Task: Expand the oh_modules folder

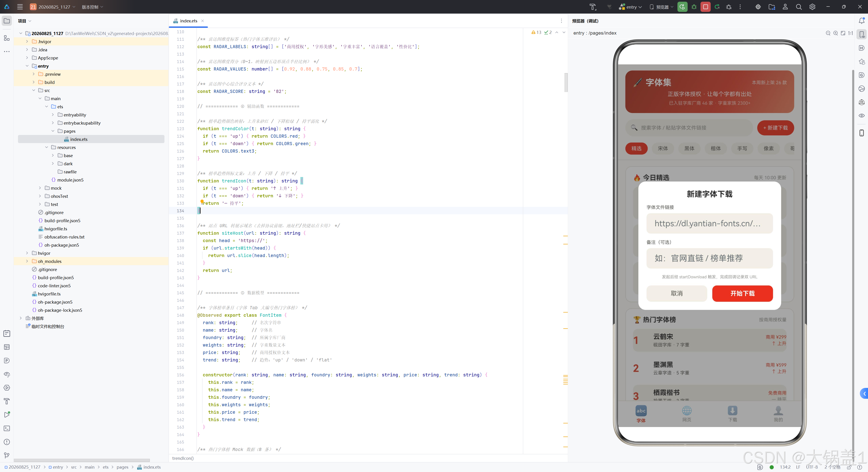Action: coord(27,261)
